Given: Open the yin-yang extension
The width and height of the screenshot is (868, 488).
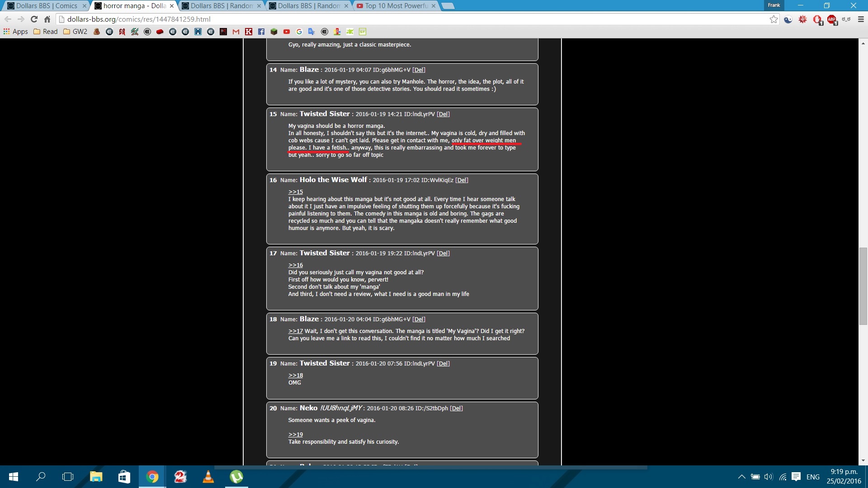Looking at the screenshot, I should [x=788, y=19].
